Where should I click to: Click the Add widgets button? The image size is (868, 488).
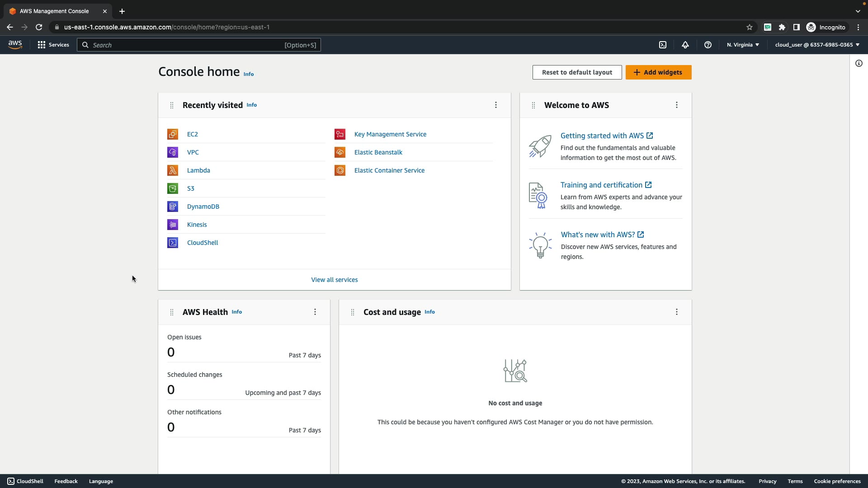pyautogui.click(x=658, y=72)
